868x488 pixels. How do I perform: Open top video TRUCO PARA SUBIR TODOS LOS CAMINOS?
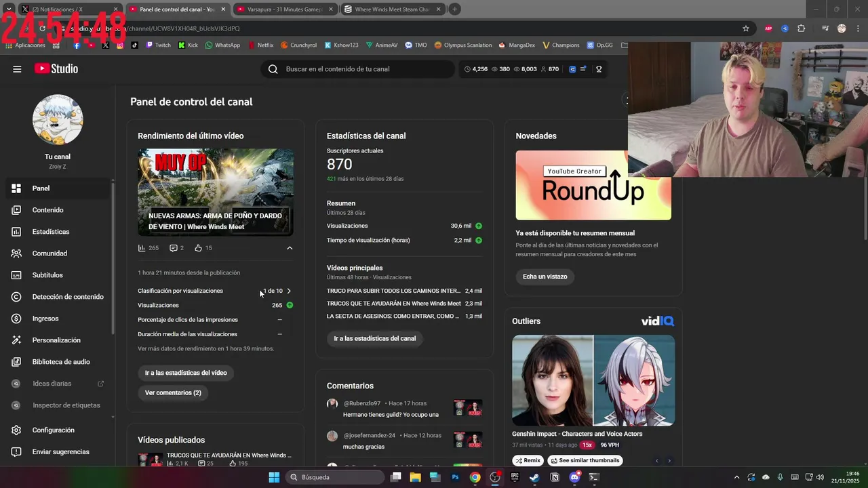click(x=393, y=291)
